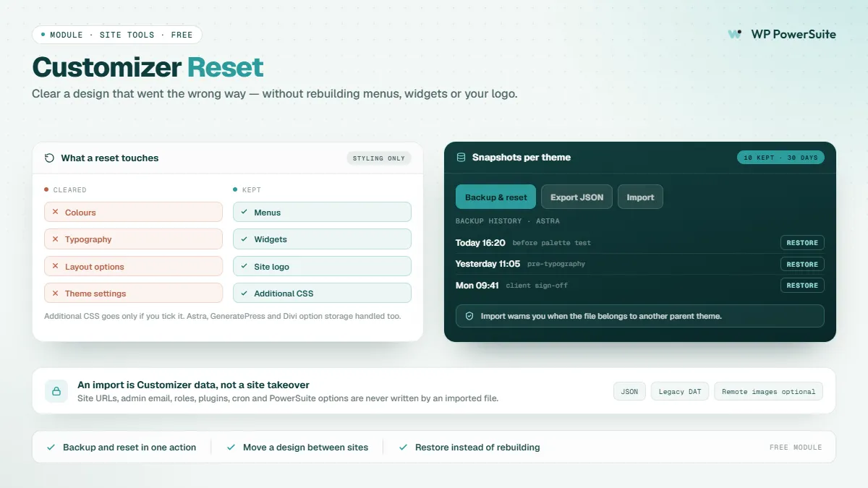Click the Legacy DAT format tag
The width and height of the screenshot is (868, 488).
tap(680, 391)
